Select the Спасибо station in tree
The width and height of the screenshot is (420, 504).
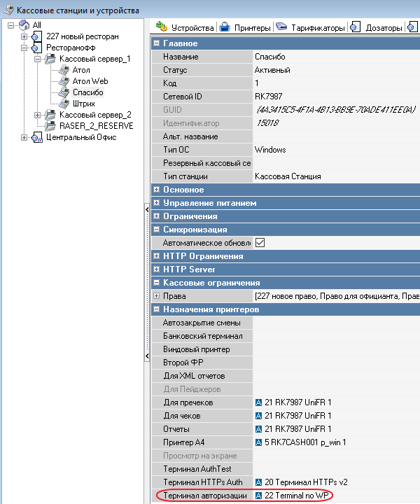point(87,92)
